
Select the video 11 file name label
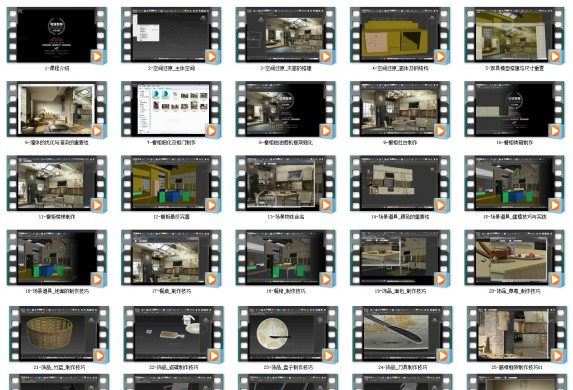point(57,217)
